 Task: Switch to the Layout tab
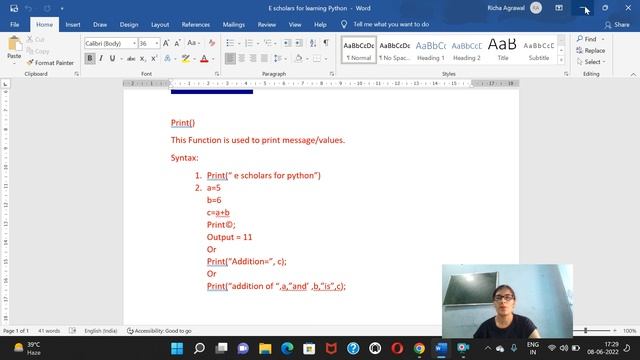(x=160, y=24)
